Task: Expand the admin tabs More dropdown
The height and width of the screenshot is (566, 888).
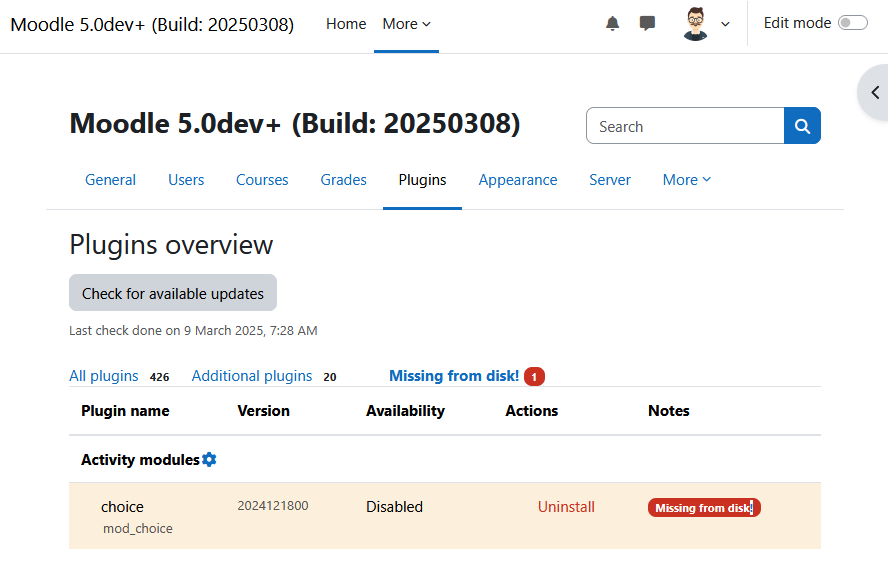Action: (x=686, y=180)
